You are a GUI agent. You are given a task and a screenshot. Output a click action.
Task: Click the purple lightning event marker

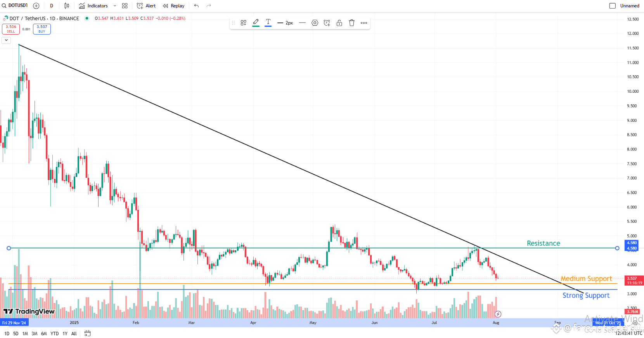point(498,314)
